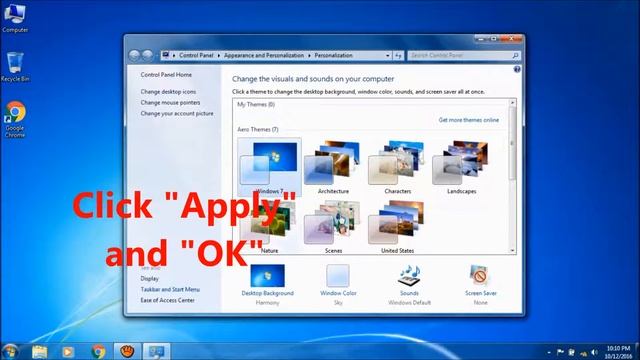This screenshot has width=640, height=360.
Task: Show hidden tray icons arrow
Action: (549, 352)
